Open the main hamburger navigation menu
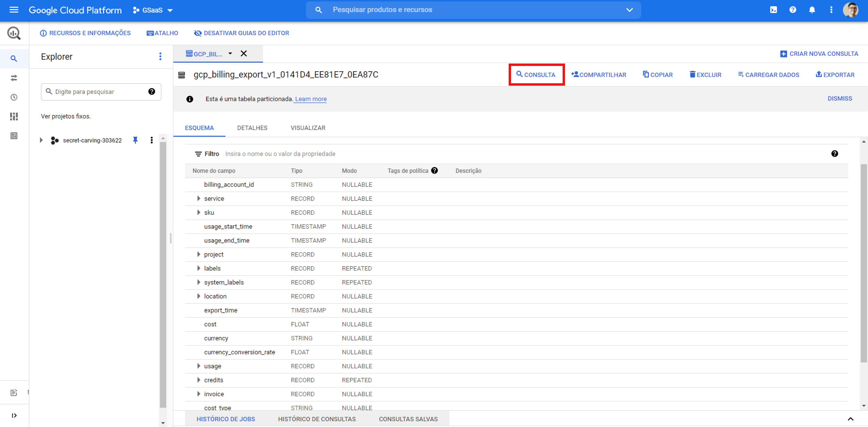This screenshot has height=427, width=868. pyautogui.click(x=14, y=10)
